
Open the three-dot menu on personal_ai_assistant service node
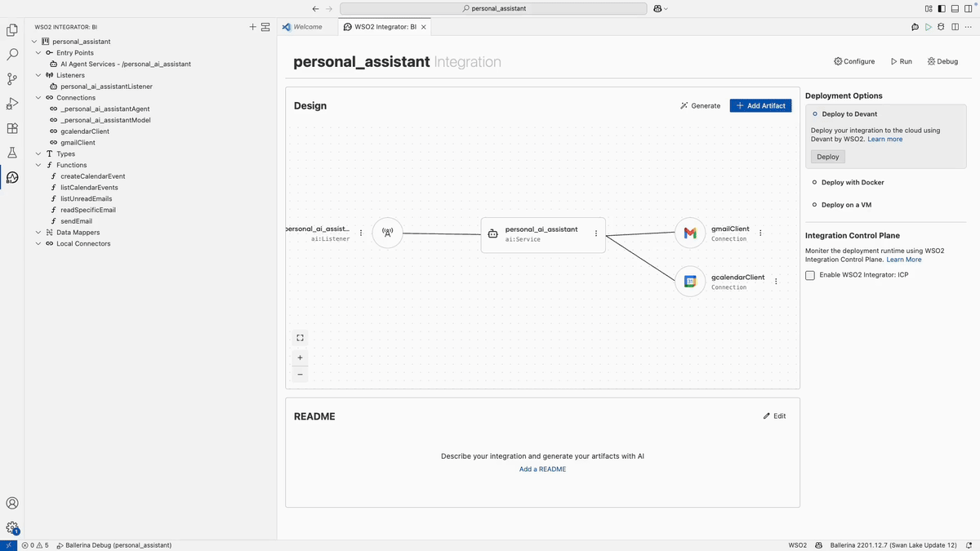click(596, 233)
